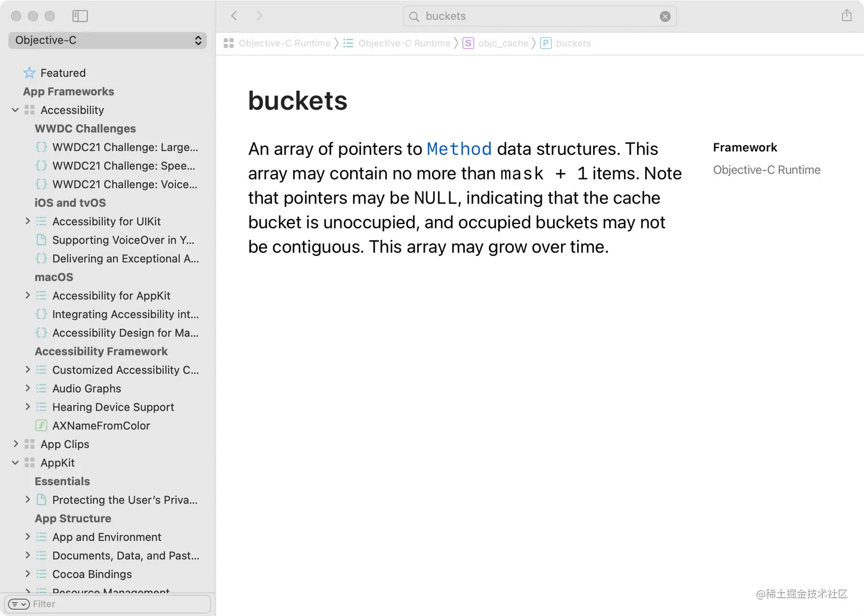Click the sidebar Filter text field
The height and width of the screenshot is (616, 864).
click(x=107, y=604)
